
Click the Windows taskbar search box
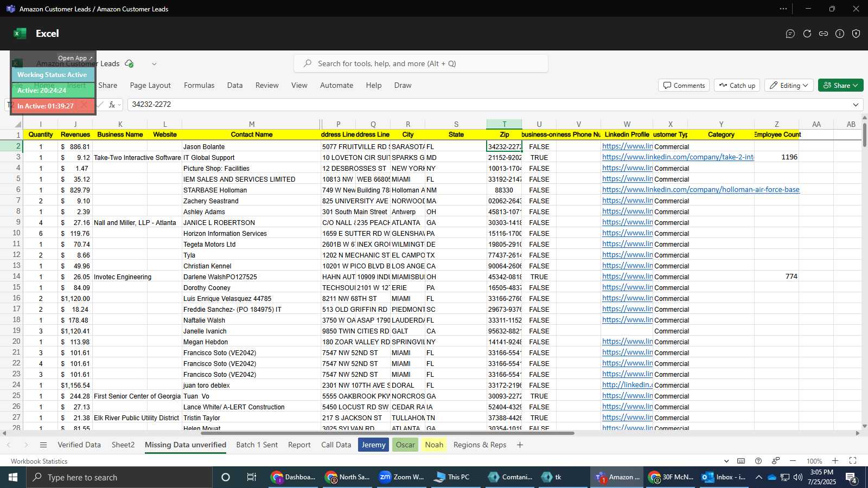119,477
